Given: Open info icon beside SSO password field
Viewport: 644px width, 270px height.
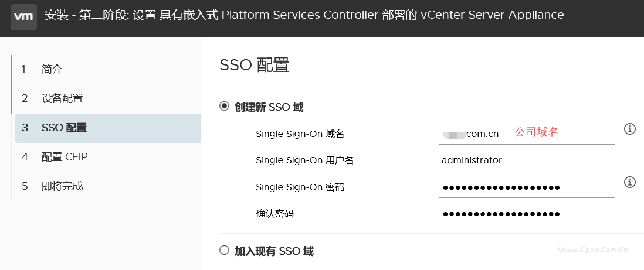Looking at the screenshot, I should click(629, 182).
